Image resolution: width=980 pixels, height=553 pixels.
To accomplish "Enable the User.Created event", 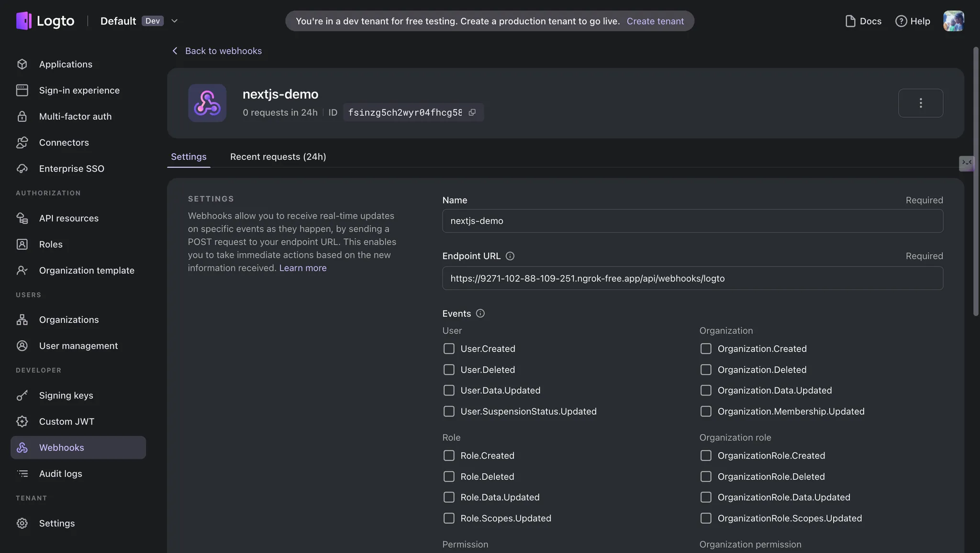I will point(448,348).
